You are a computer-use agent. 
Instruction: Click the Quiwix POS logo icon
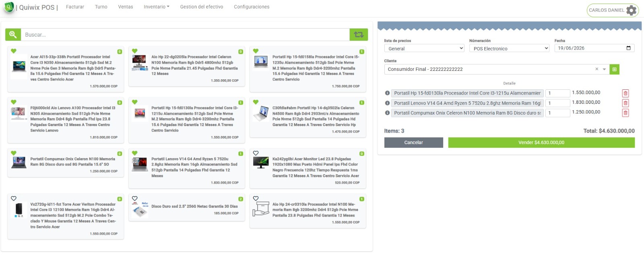(9, 7)
